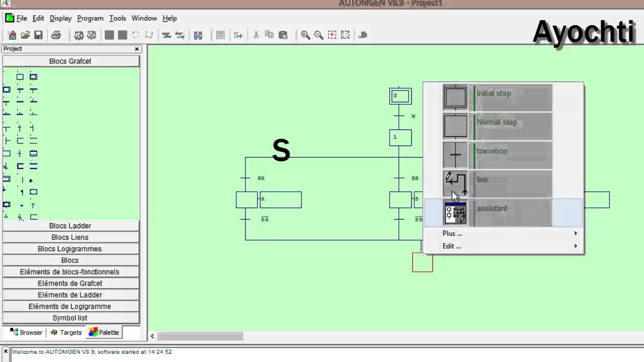Select the double-square step block atop Grafcet palette
This screenshot has width=644, height=362.
tap(33, 77)
